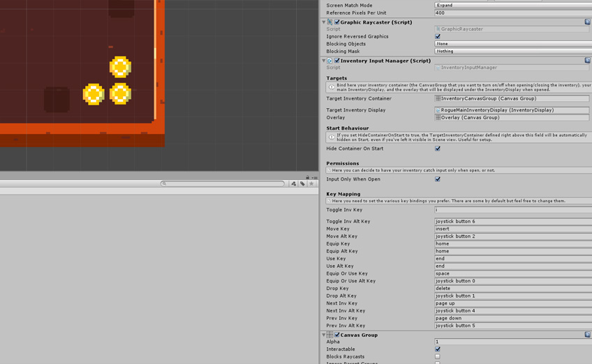Click the Toggle Inv Key field
The image size is (592, 364).
click(x=513, y=210)
